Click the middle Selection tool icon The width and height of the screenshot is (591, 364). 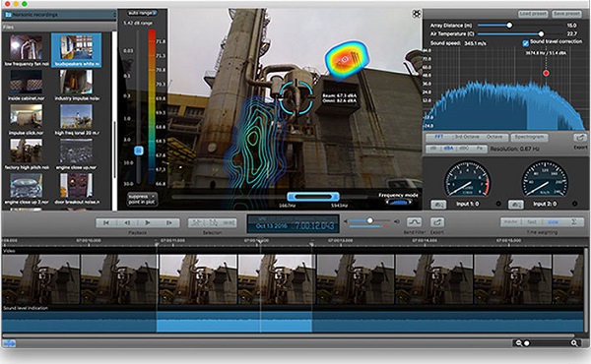(213, 223)
